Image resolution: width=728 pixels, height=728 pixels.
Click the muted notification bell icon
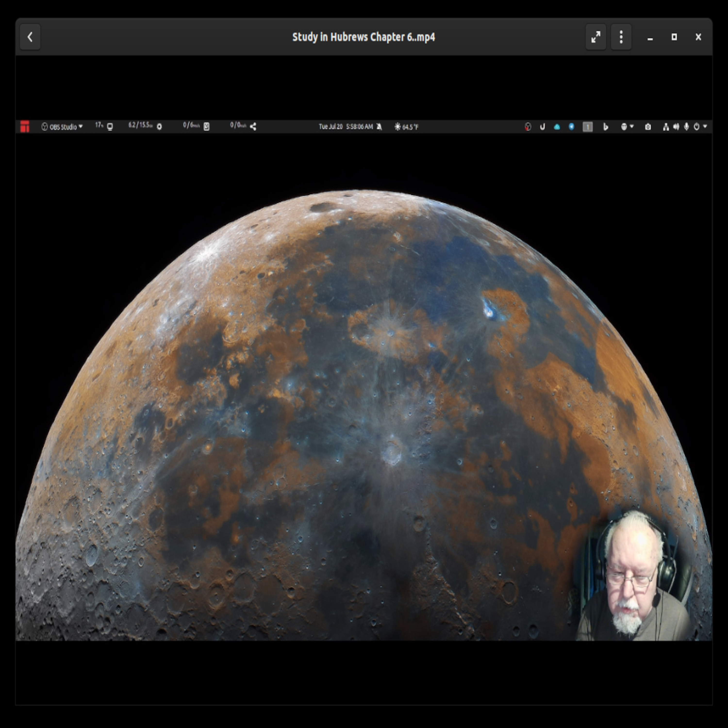[x=380, y=127]
